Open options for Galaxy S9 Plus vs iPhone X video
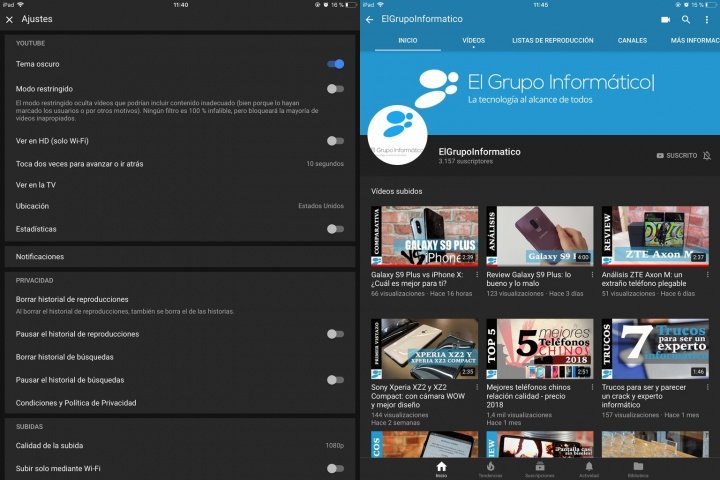Screen dimensions: 720x480 tap(477, 274)
